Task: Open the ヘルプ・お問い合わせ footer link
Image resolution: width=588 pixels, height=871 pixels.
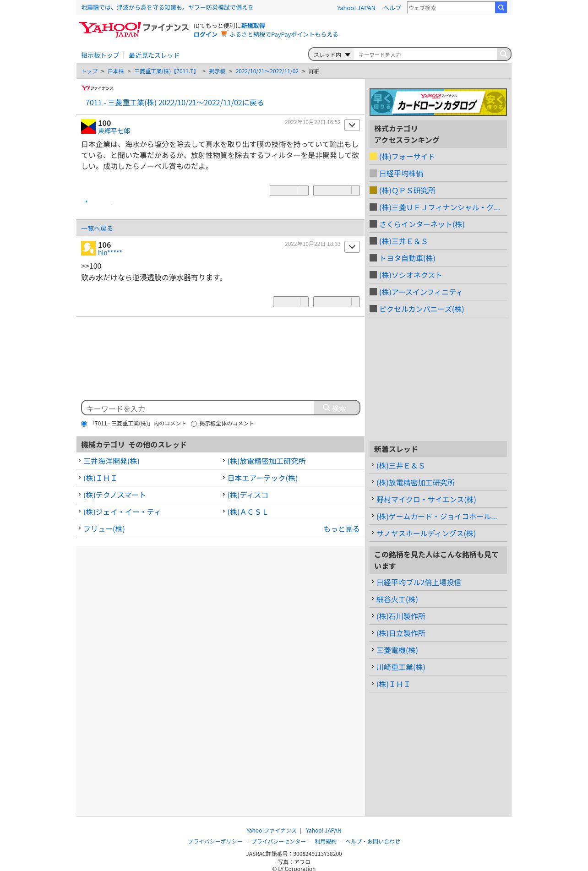Action: click(373, 841)
